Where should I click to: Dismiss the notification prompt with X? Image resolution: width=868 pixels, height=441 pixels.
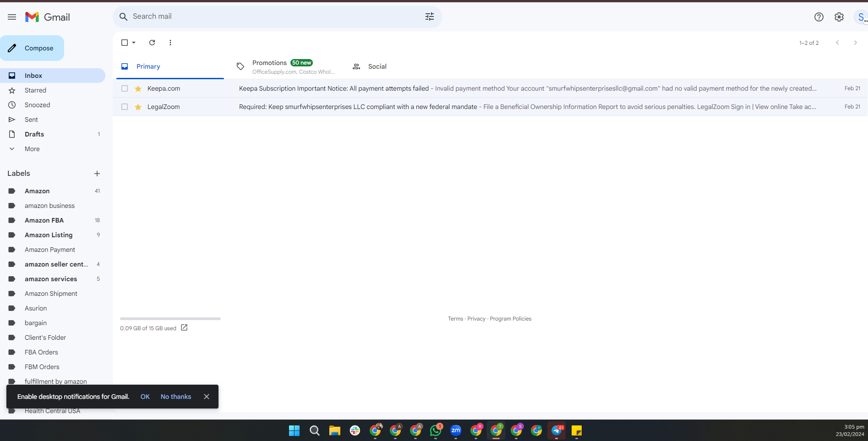(x=207, y=397)
